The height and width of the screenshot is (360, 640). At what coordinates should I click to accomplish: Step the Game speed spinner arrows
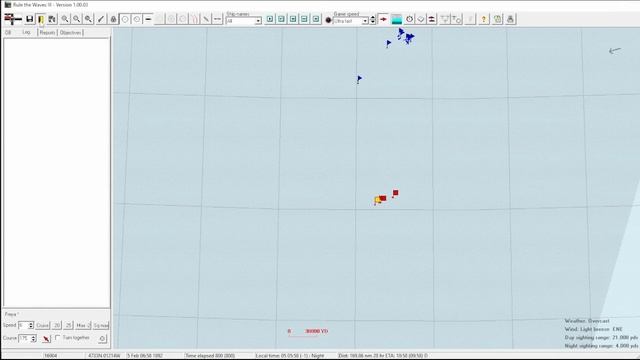[373, 21]
